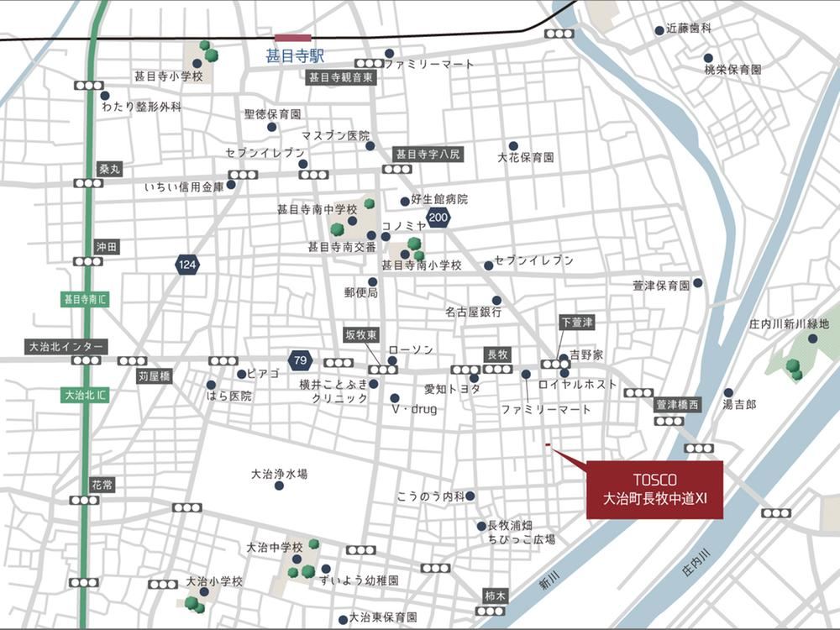
Task: Click the dot marker beside ピアゴ
Action: (x=242, y=374)
